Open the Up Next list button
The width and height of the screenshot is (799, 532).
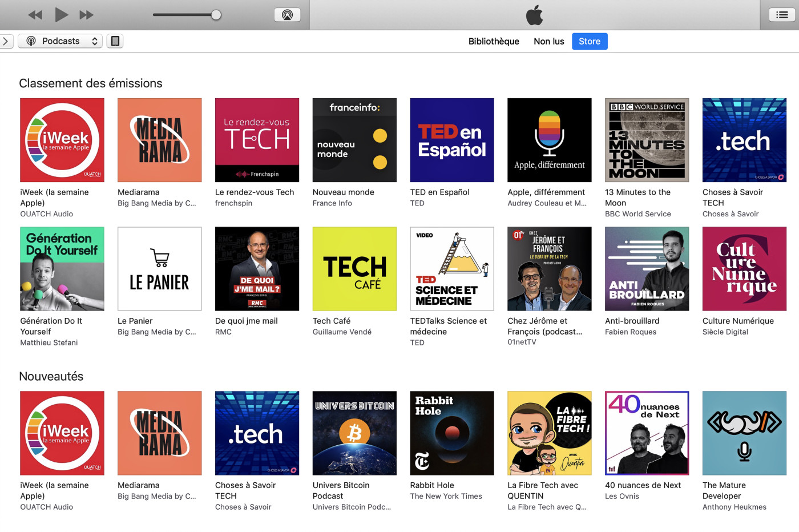pos(782,15)
